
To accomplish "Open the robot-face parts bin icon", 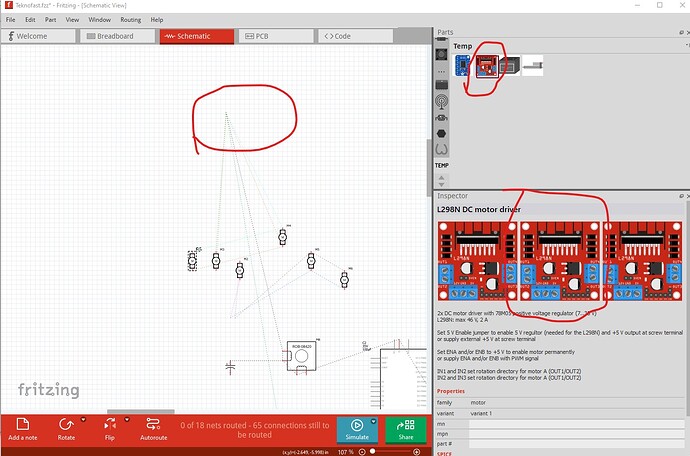I will [x=441, y=118].
